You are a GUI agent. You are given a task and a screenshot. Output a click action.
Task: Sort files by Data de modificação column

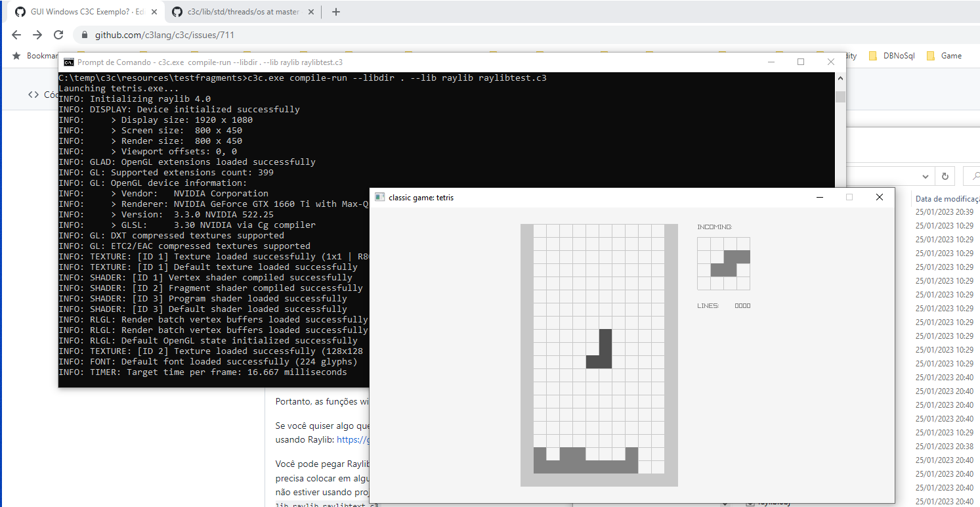[x=946, y=198]
